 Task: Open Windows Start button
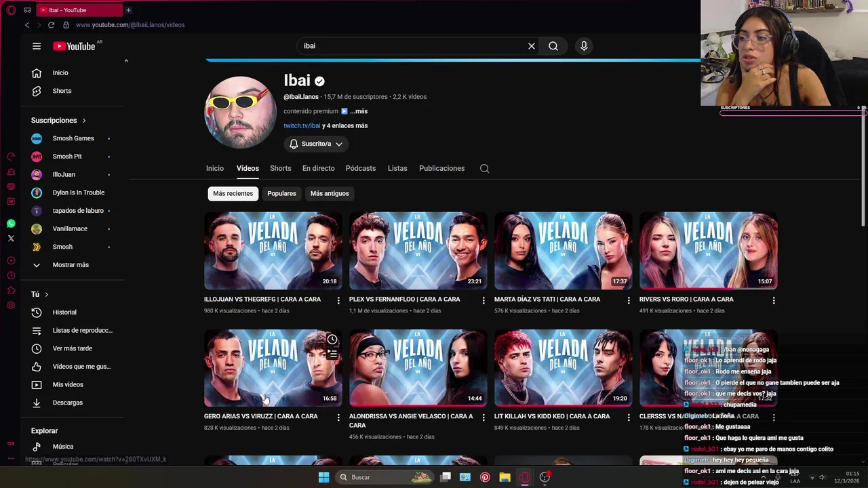[323, 477]
